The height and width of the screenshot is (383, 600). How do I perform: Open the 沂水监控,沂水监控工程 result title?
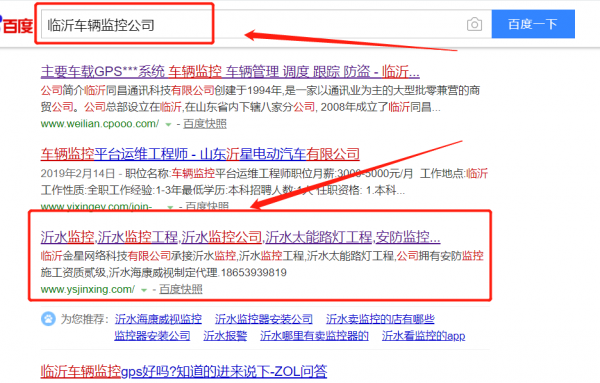point(240,237)
